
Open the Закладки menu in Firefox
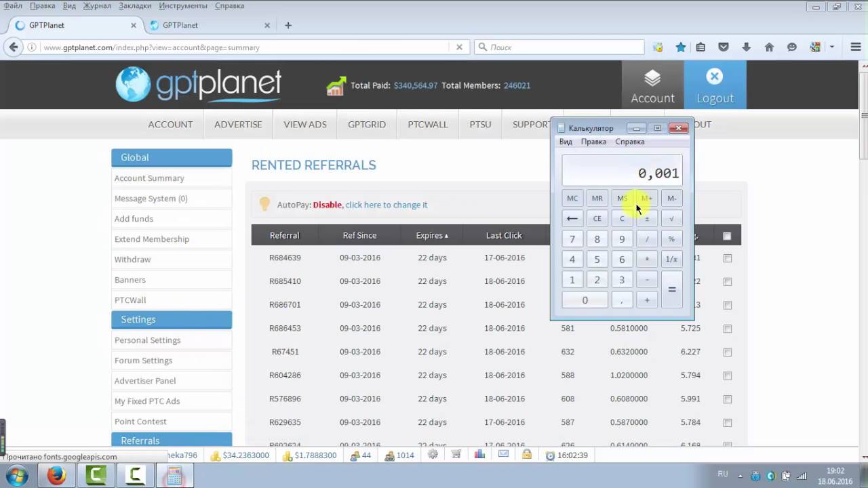click(x=135, y=5)
